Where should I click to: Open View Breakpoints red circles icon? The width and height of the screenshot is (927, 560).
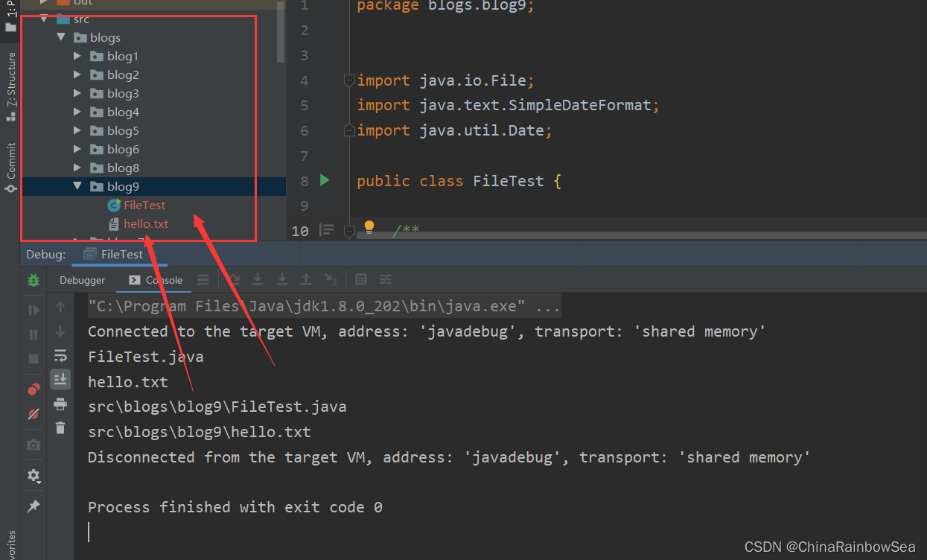34,389
